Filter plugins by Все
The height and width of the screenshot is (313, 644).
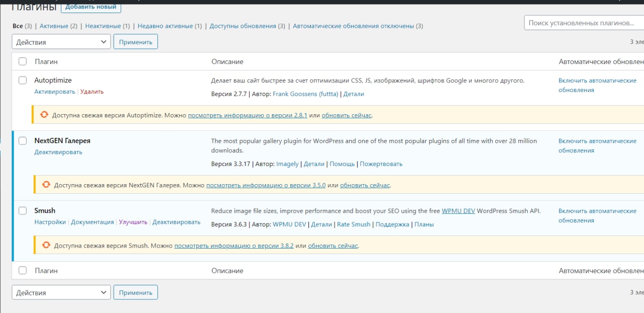(x=18, y=26)
